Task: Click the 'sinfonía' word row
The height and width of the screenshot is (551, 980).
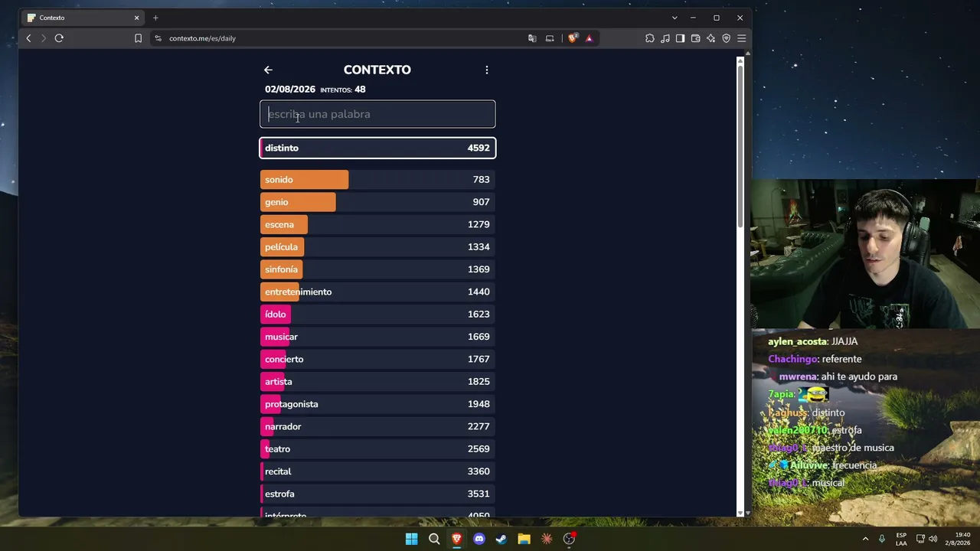Action: [377, 269]
